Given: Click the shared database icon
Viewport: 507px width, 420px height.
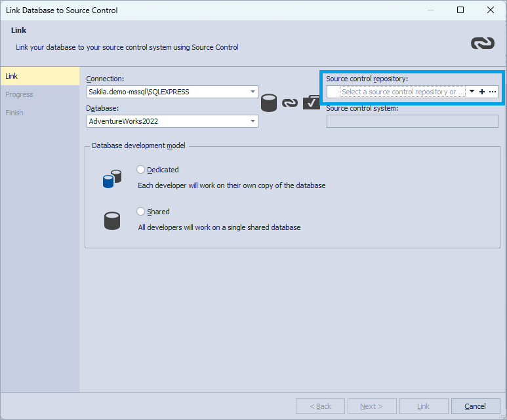Looking at the screenshot, I should (112, 221).
